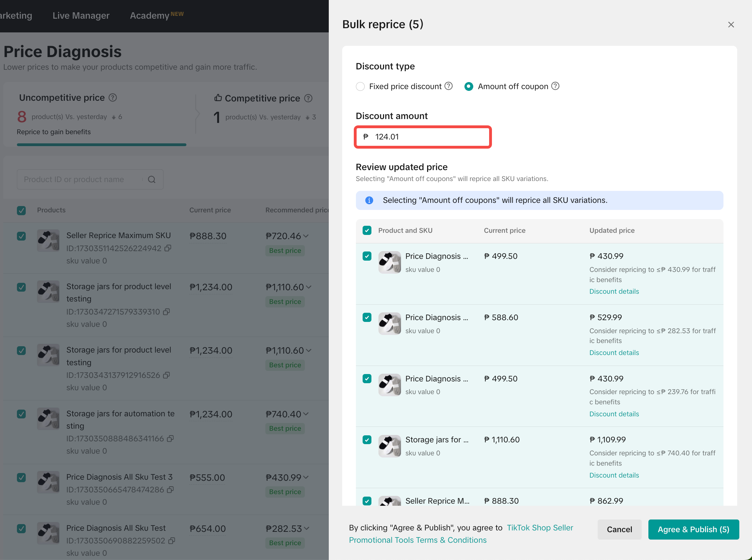Expand recommended price ₱282.53 dropdown

coord(307,529)
